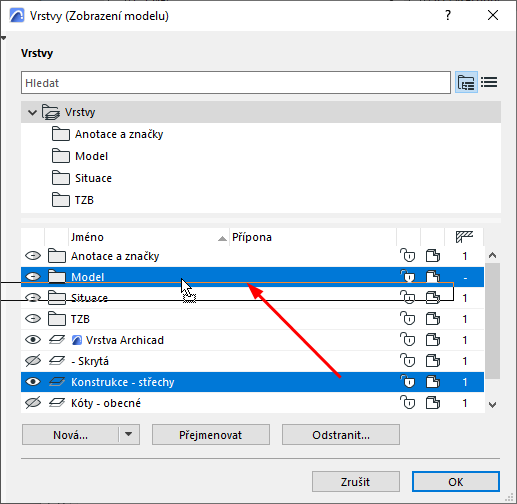Viewport: 517px width, 504px height.
Task: Show the Kóty - obecné layer
Action: [x=33, y=403]
